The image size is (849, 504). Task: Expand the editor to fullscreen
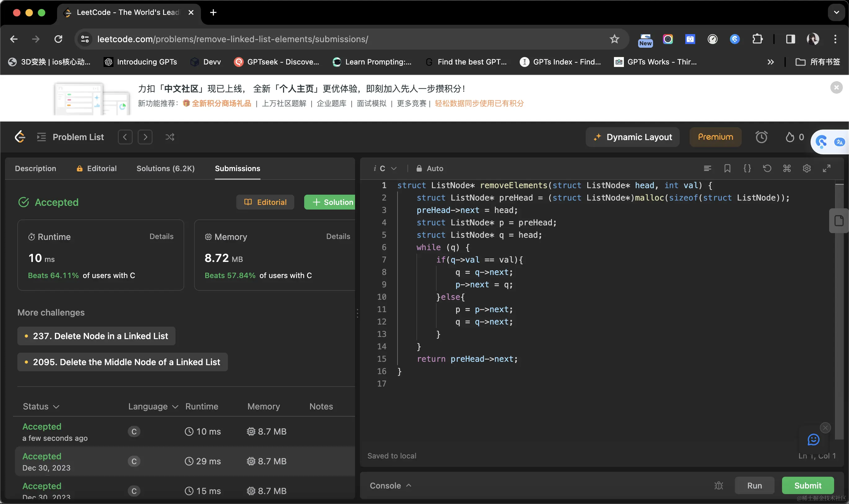[x=827, y=168]
